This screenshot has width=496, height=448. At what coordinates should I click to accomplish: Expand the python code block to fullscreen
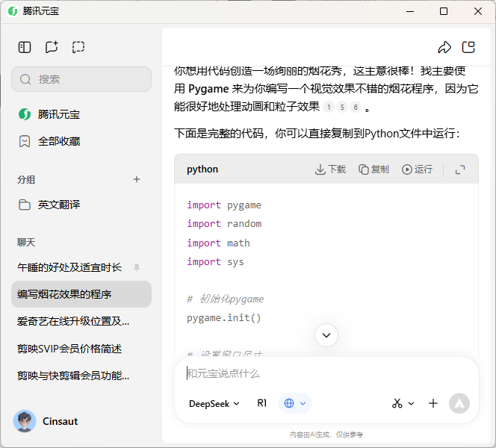tap(460, 169)
